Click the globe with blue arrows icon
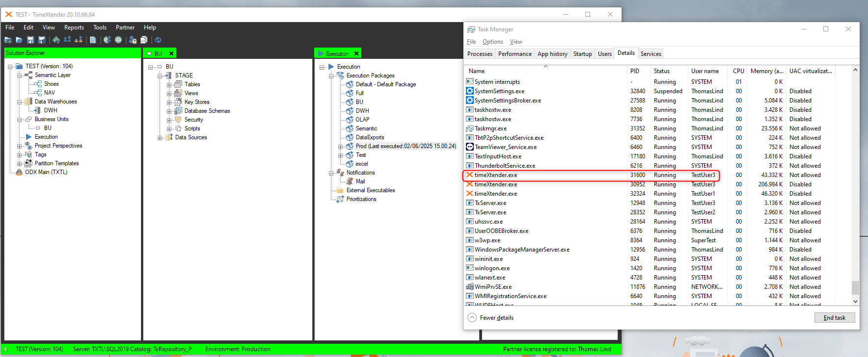Screen dimensions: 868x357 tap(107, 40)
